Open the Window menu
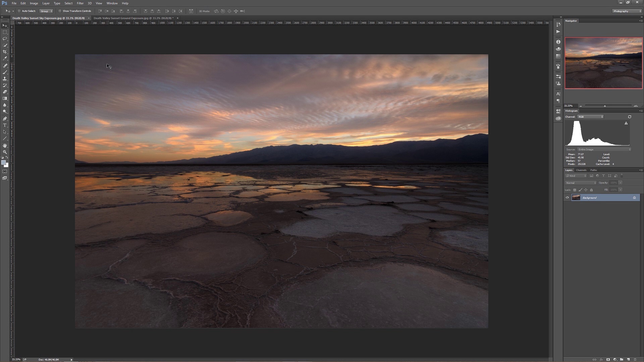This screenshot has height=362, width=644. [x=112, y=3]
